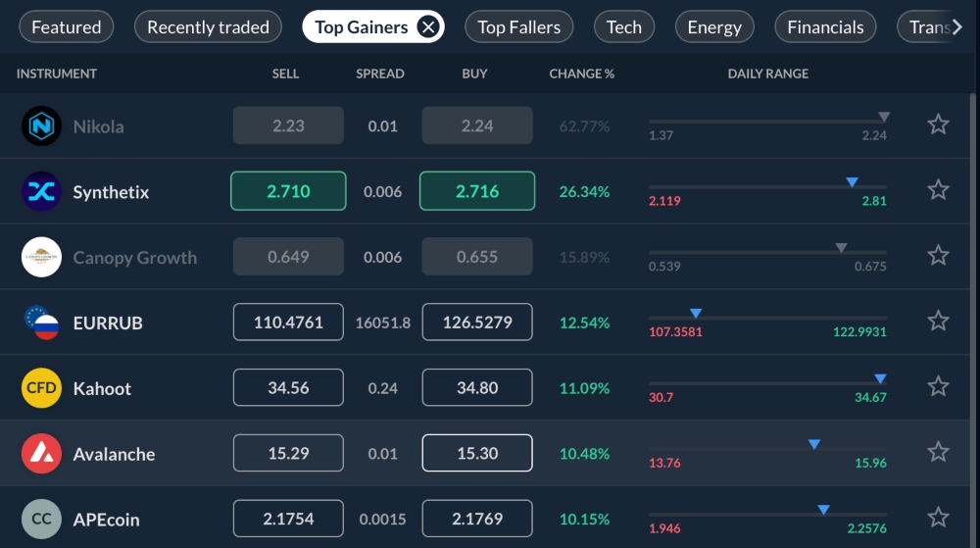Sell Synthetix at 2.710
Viewport: 980px width, 548px height.
click(x=288, y=190)
